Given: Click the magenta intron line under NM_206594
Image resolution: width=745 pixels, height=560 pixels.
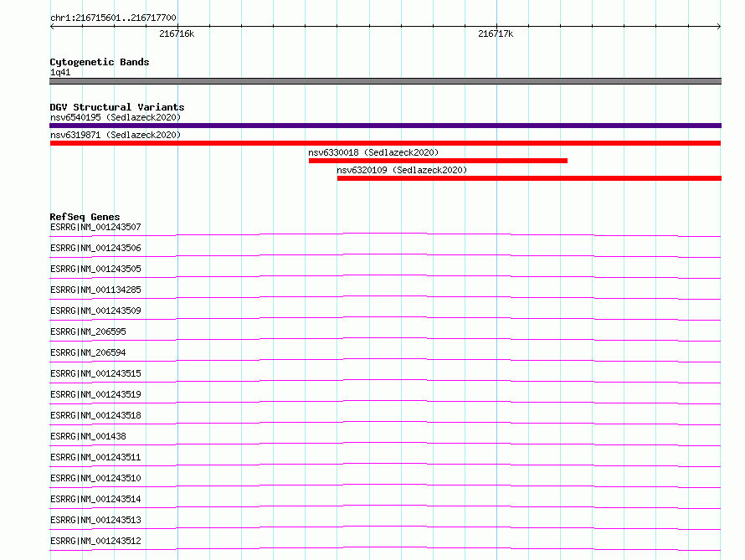Looking at the screenshot, I should 385,360.
